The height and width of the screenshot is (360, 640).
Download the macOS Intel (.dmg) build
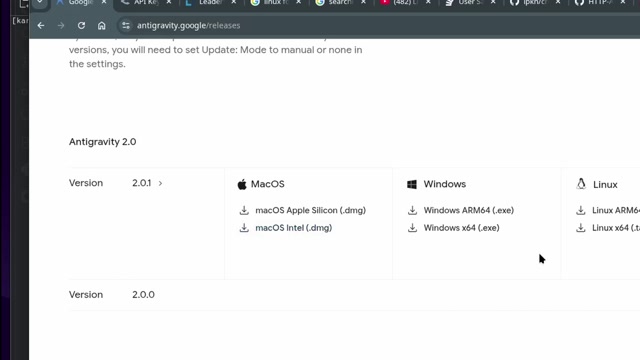click(293, 228)
